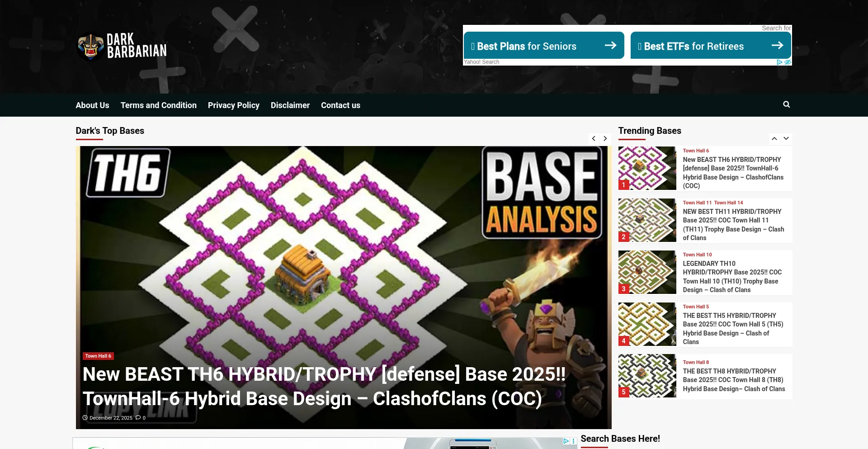Go to previous slide in Dark's Top Bases
Screen dimensions: 868x449
point(594,139)
